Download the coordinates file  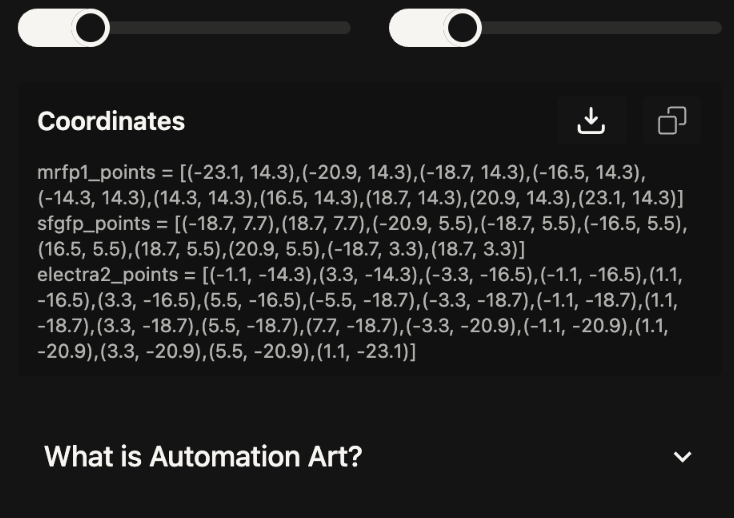tap(591, 121)
